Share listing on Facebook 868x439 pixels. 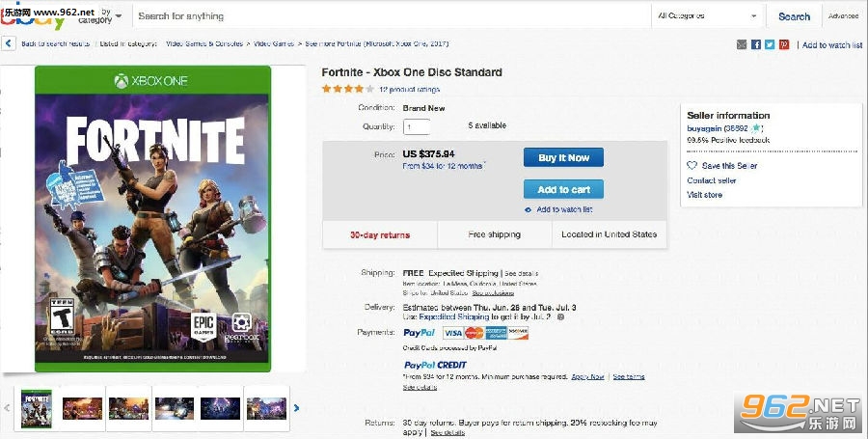(x=756, y=44)
